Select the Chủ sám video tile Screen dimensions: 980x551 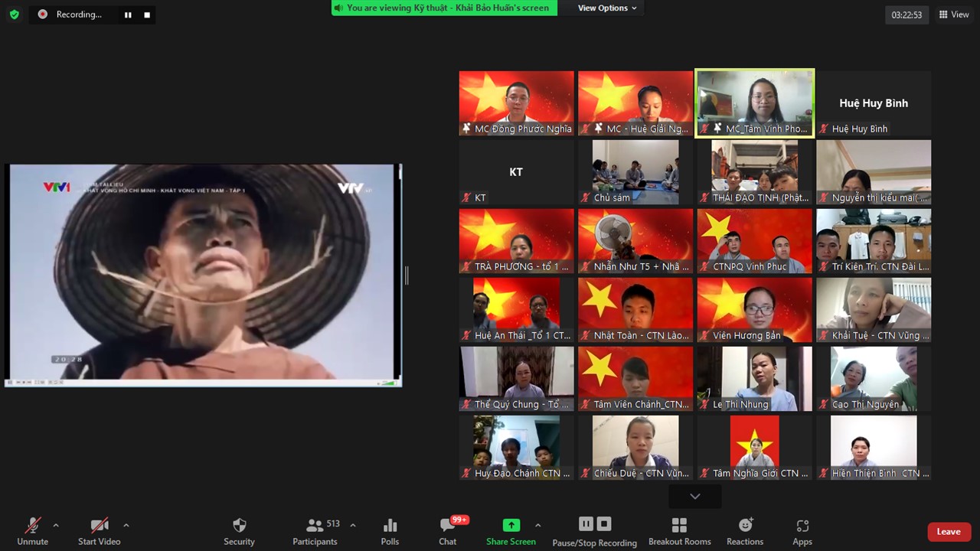pyautogui.click(x=635, y=172)
